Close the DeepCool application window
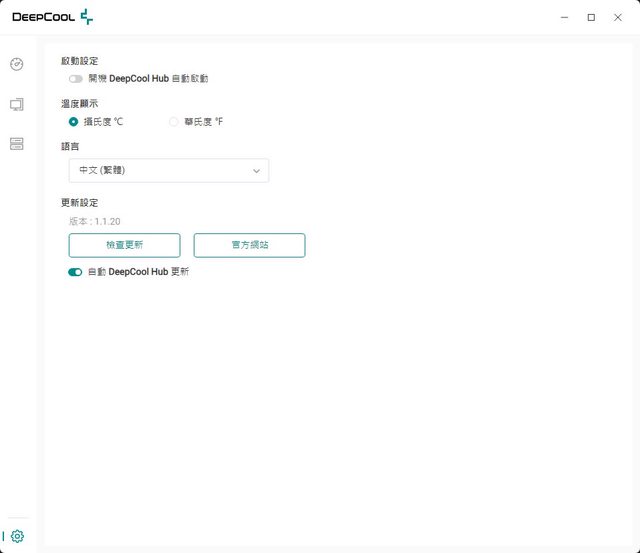This screenshot has width=640, height=553. (617, 17)
